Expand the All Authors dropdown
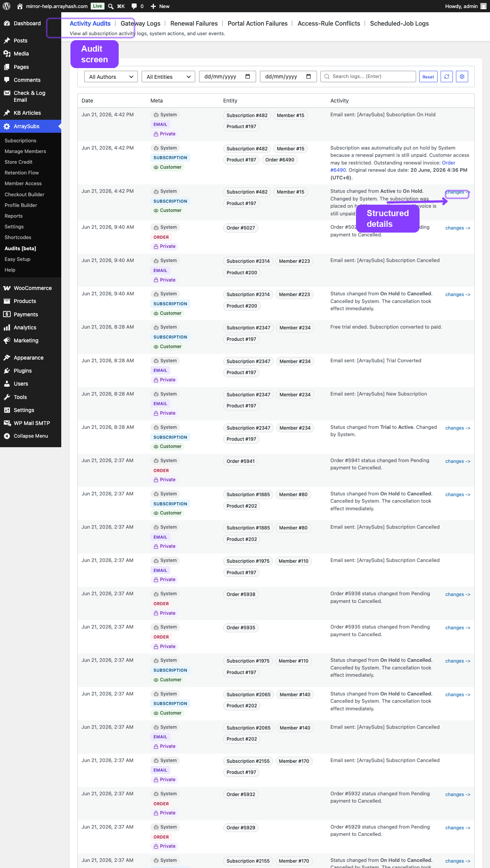The height and width of the screenshot is (868, 490). tap(111, 77)
